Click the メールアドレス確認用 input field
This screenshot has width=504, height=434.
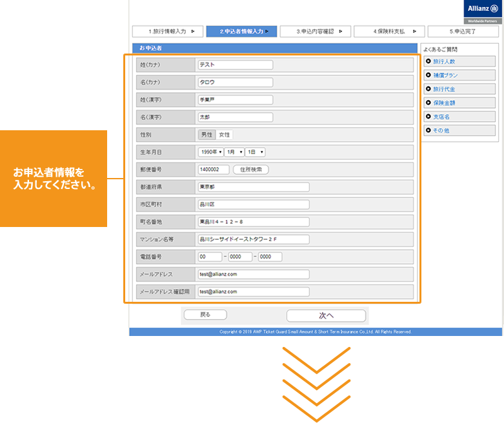pyautogui.click(x=254, y=291)
